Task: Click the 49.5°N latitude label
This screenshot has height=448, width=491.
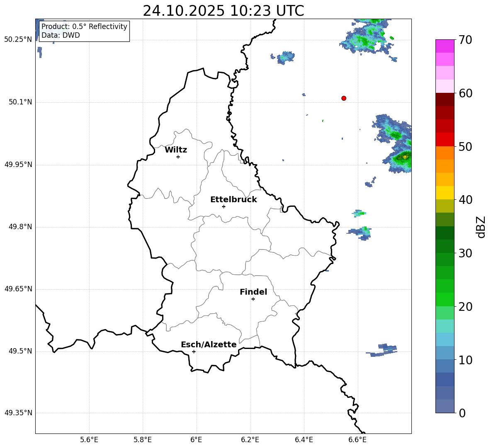Action: coord(20,351)
